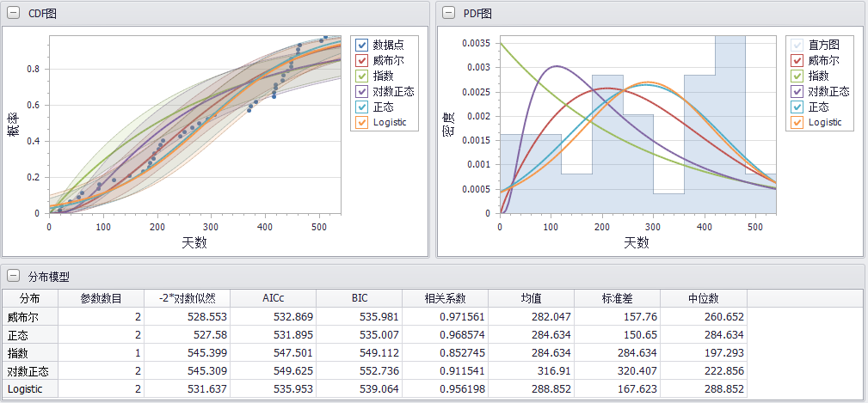Collapse the PDF图 panel
Screen dimensions: 868x403
point(448,13)
